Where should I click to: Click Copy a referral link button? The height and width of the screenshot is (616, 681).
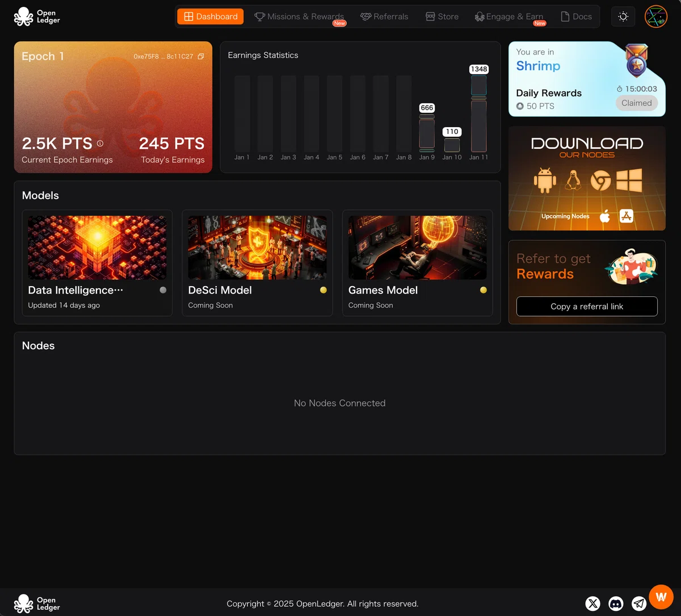tap(587, 307)
